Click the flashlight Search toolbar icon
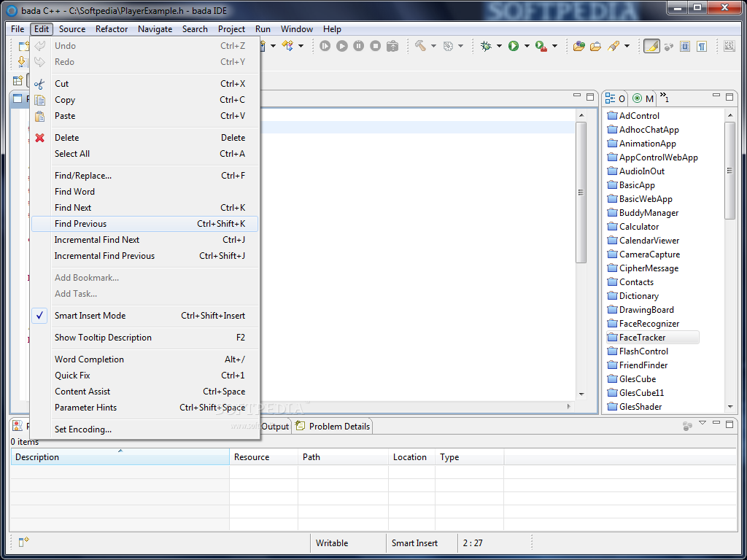The height and width of the screenshot is (560, 747). pos(614,46)
